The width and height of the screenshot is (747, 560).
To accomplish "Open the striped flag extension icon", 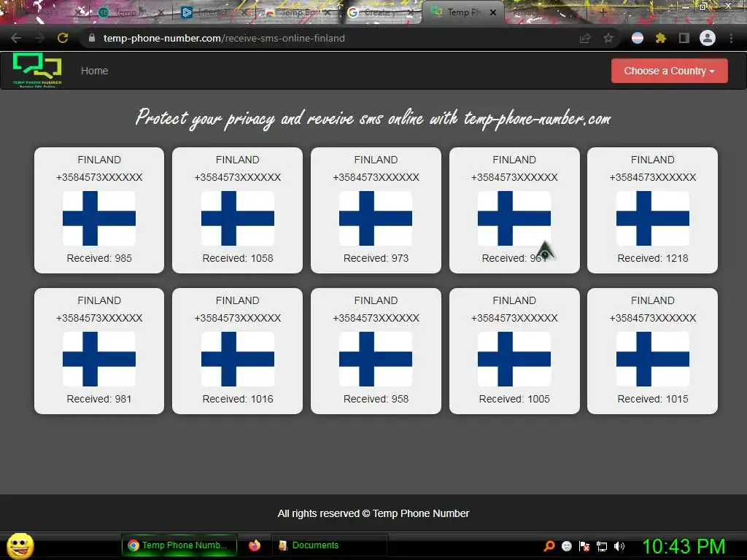I will coord(638,39).
